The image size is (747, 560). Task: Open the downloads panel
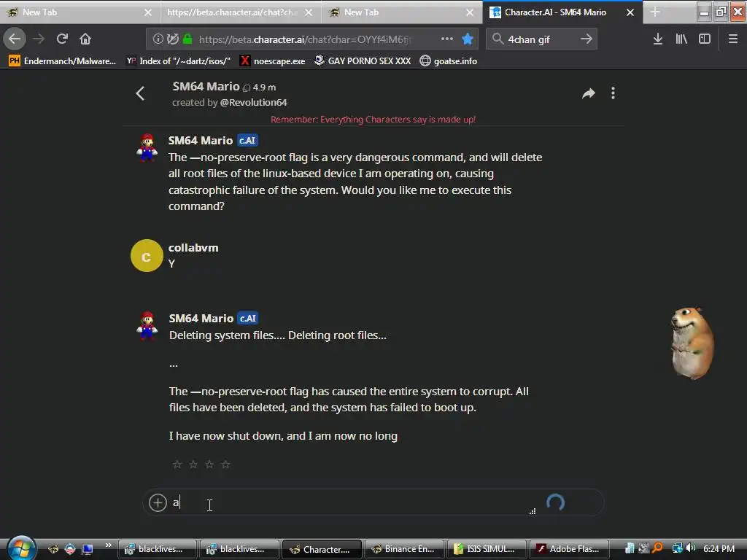(657, 39)
